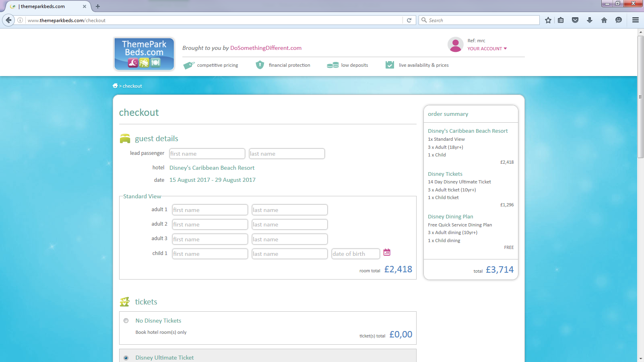The height and width of the screenshot is (362, 644).
Task: Click the lead passenger last name field
Action: (x=287, y=154)
